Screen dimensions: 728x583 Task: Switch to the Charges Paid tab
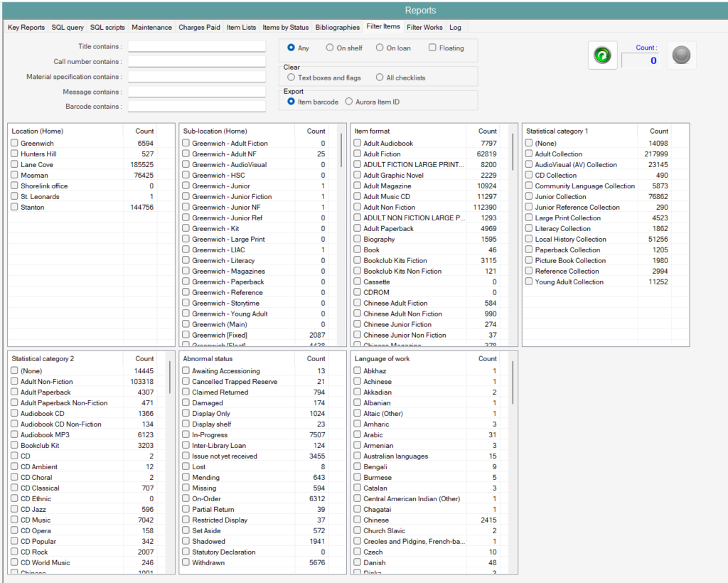pos(199,27)
